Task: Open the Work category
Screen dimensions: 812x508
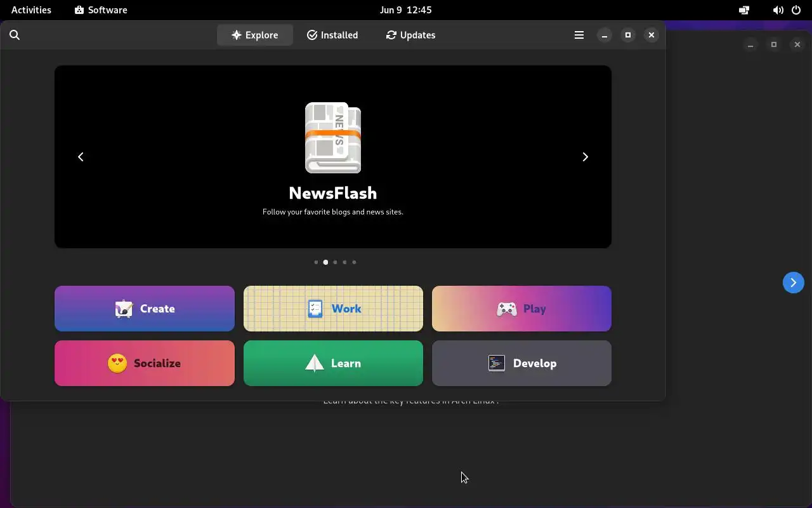Action: [x=333, y=309]
